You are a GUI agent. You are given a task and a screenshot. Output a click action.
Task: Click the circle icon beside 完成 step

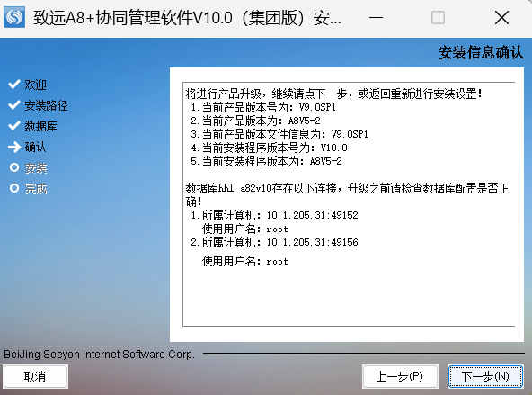[14, 188]
